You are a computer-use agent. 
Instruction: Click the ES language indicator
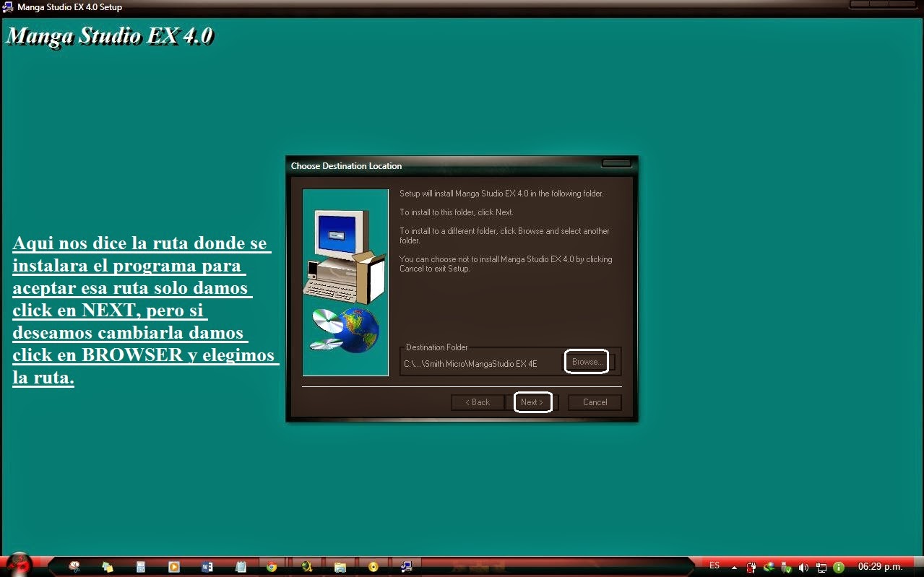pos(714,565)
